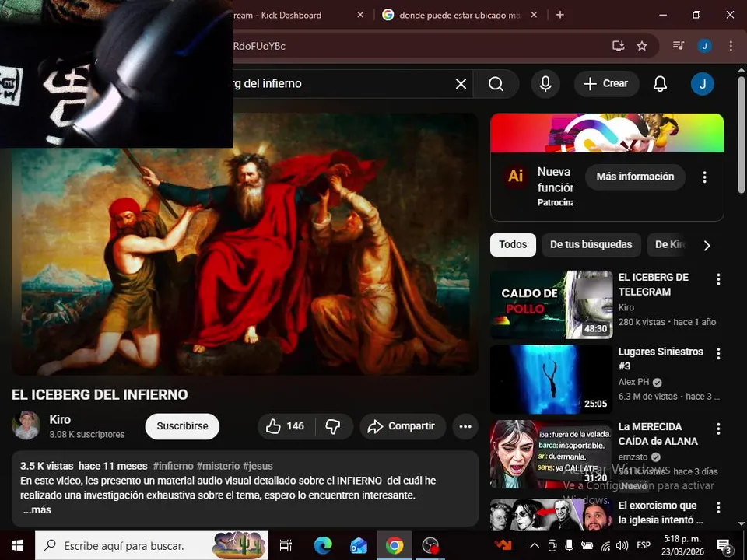
Task: Open the CALDO DE POLLO video thumbnail
Action: 551,305
